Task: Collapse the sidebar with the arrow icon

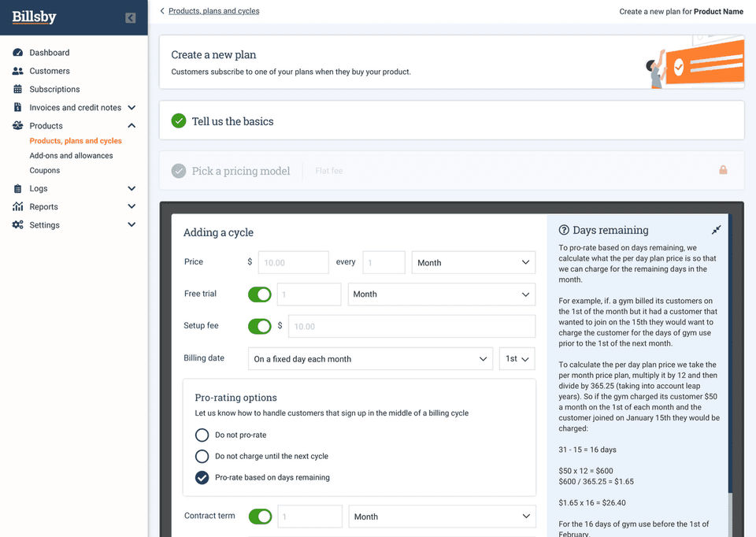Action: (130, 18)
